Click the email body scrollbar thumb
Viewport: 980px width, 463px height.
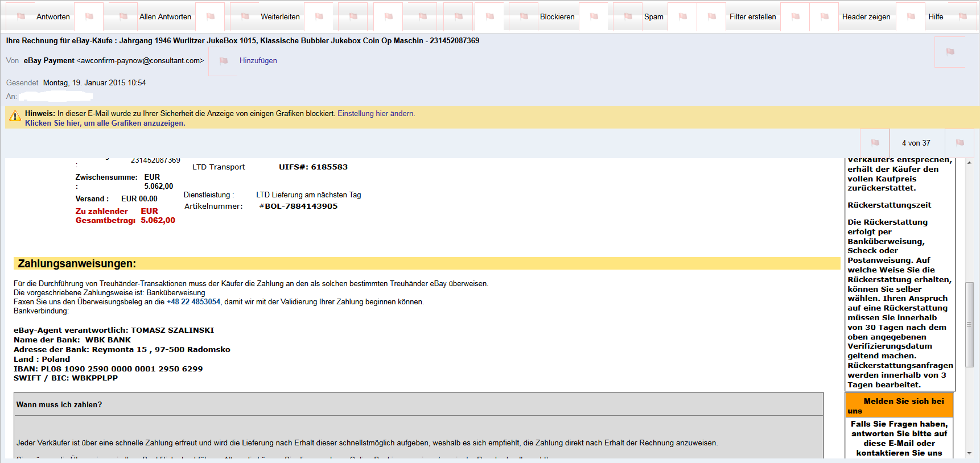click(x=969, y=324)
